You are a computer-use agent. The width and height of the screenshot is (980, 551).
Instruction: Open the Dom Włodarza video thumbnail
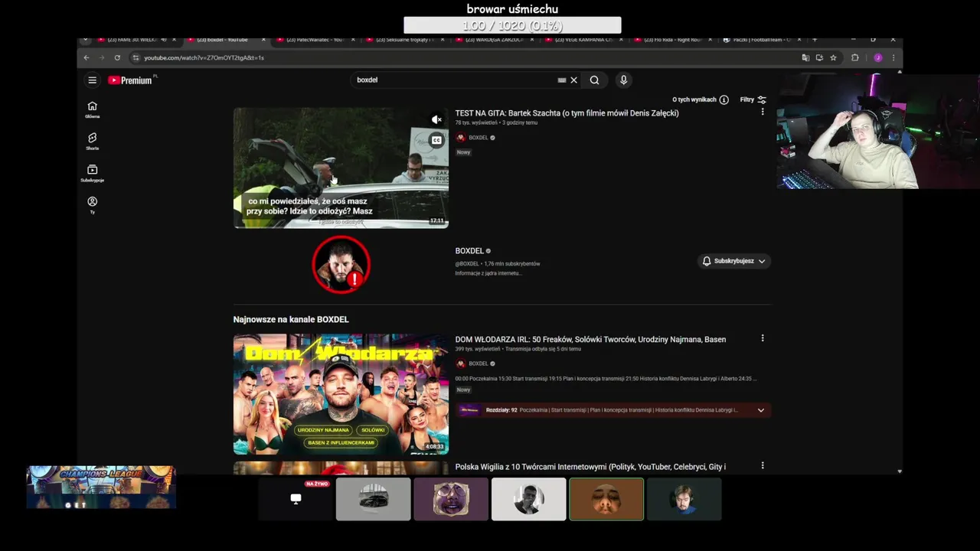[x=341, y=394]
